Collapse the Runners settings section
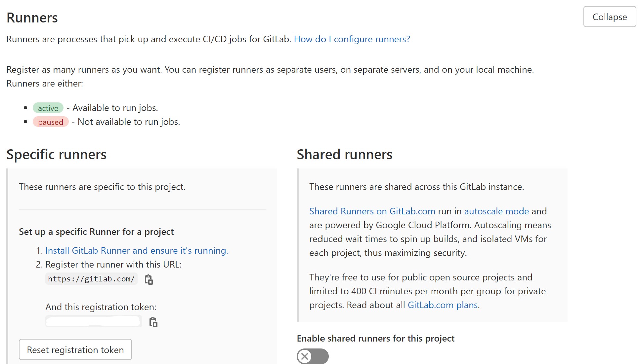 (610, 17)
